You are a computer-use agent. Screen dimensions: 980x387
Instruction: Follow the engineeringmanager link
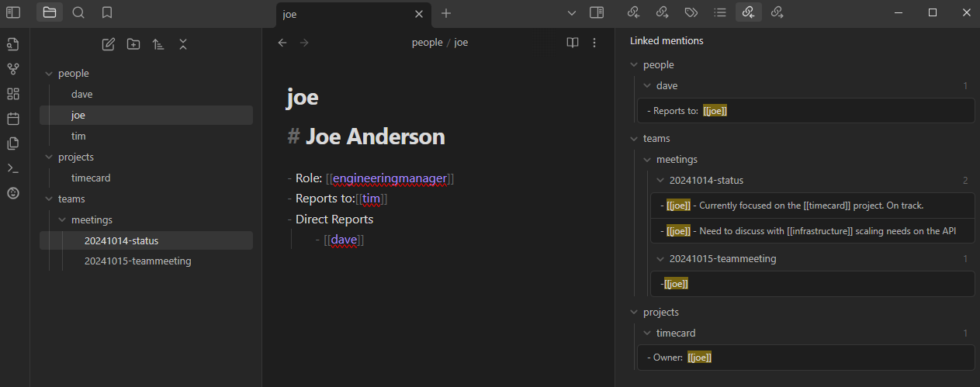390,178
